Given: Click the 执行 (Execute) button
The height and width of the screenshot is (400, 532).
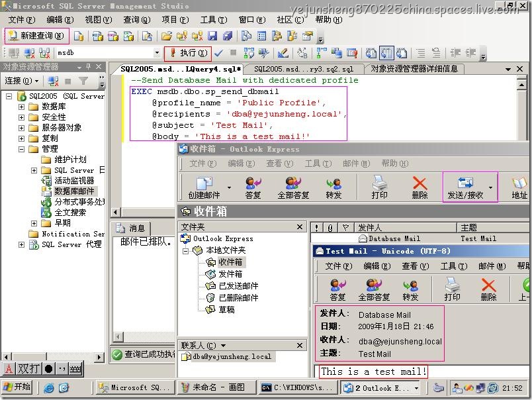Looking at the screenshot, I should pyautogui.click(x=189, y=53).
